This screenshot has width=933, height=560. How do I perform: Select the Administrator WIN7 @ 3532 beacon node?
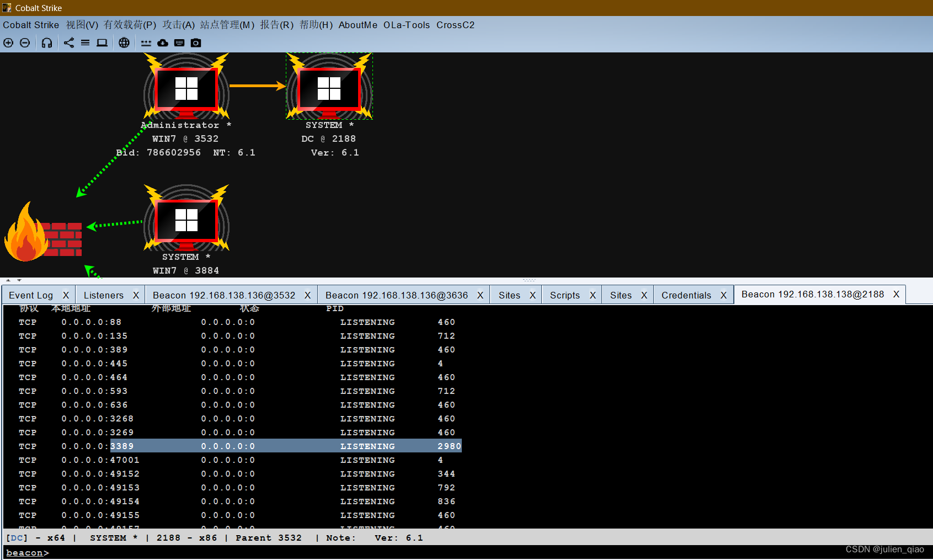point(186,87)
